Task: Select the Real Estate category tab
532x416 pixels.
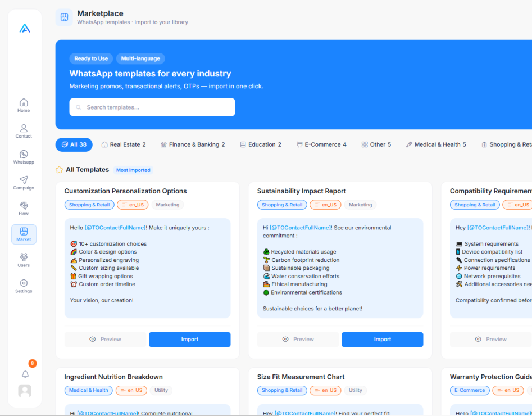Action: (x=124, y=144)
